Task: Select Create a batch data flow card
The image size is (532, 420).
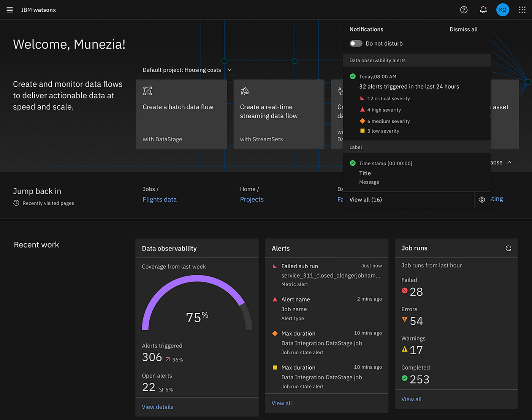Action: [182, 114]
